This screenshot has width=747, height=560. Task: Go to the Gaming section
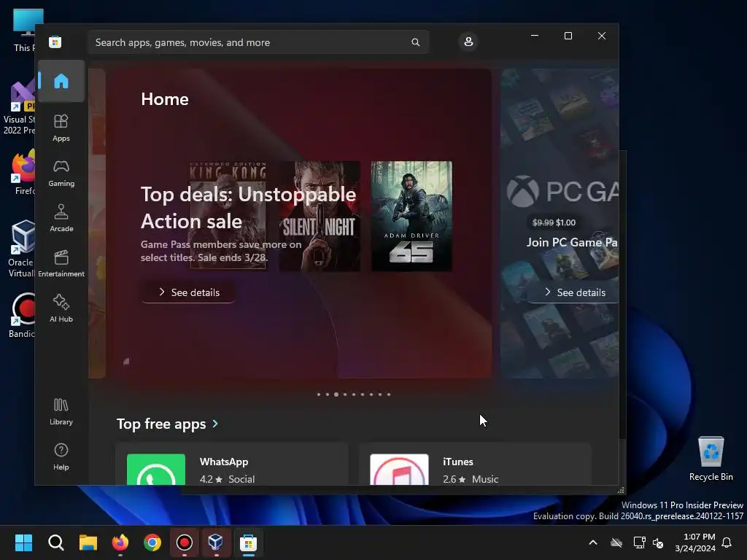click(x=61, y=174)
